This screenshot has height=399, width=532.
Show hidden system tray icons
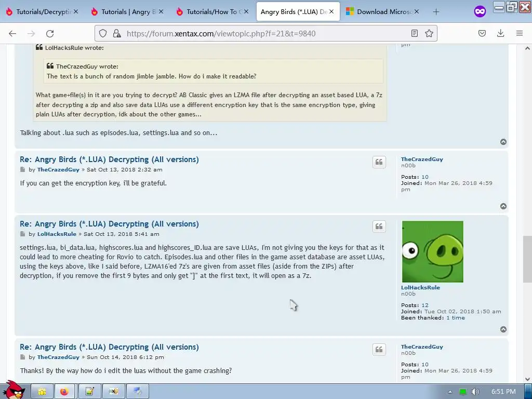point(450,392)
